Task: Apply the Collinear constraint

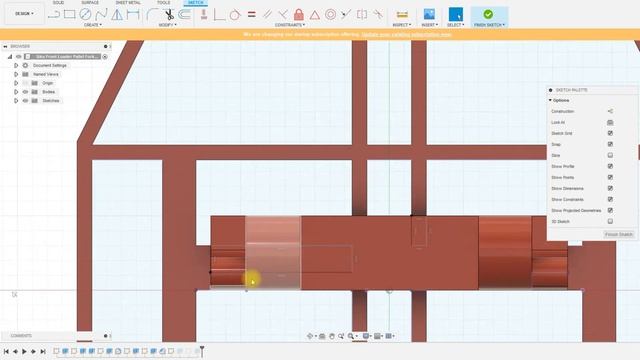Action: [346, 15]
